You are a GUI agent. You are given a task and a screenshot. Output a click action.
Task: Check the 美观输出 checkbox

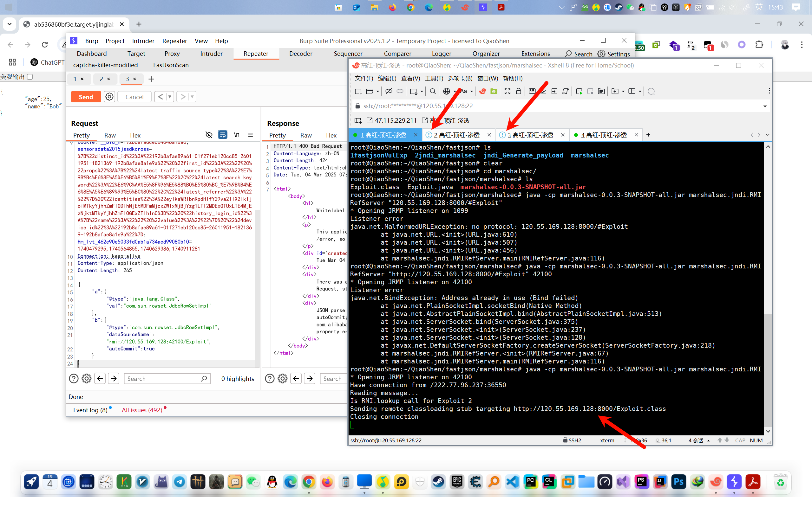click(x=30, y=77)
